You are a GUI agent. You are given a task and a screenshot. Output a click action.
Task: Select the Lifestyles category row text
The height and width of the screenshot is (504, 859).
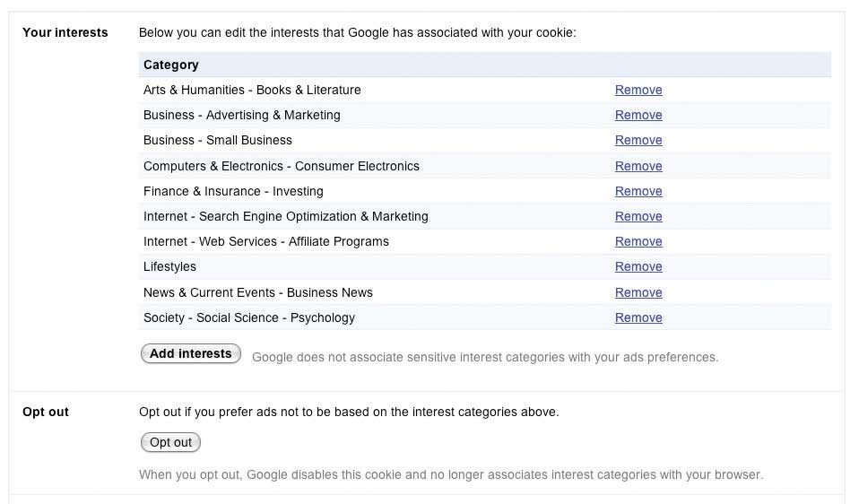pos(169,266)
